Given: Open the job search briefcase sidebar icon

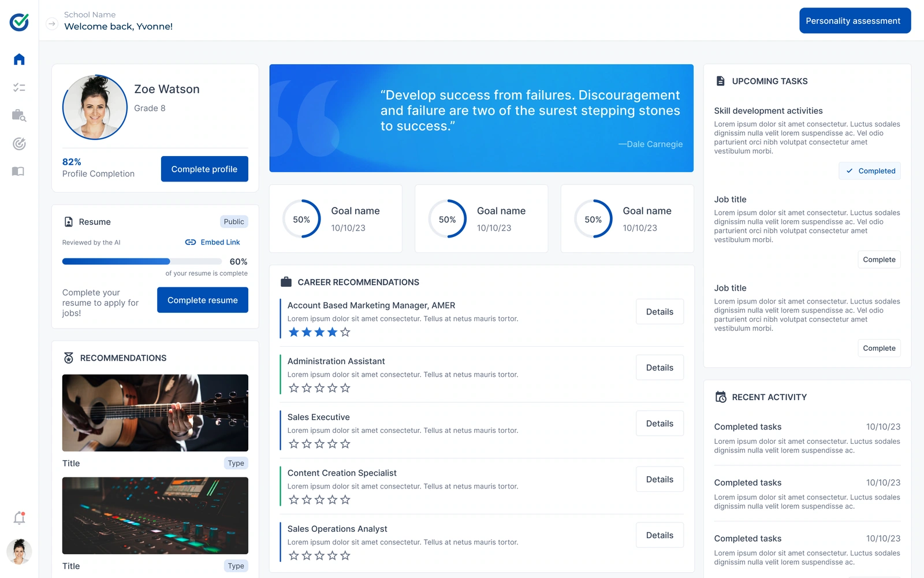Looking at the screenshot, I should click(19, 115).
